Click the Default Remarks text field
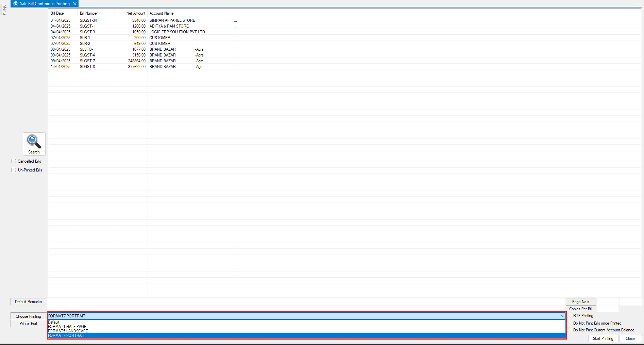This screenshot has width=644, height=345. click(x=306, y=302)
